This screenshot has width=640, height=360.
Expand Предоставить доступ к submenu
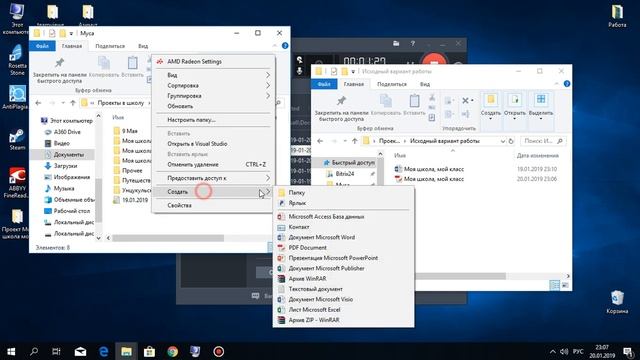[x=213, y=178]
